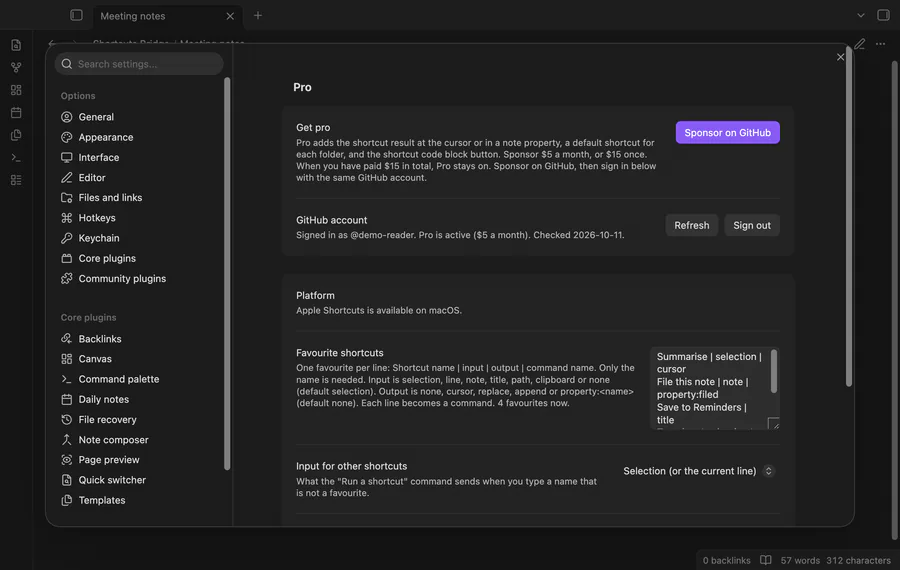Open the canvas ribbon icon
Image resolution: width=900 pixels, height=570 pixels.
16,90
